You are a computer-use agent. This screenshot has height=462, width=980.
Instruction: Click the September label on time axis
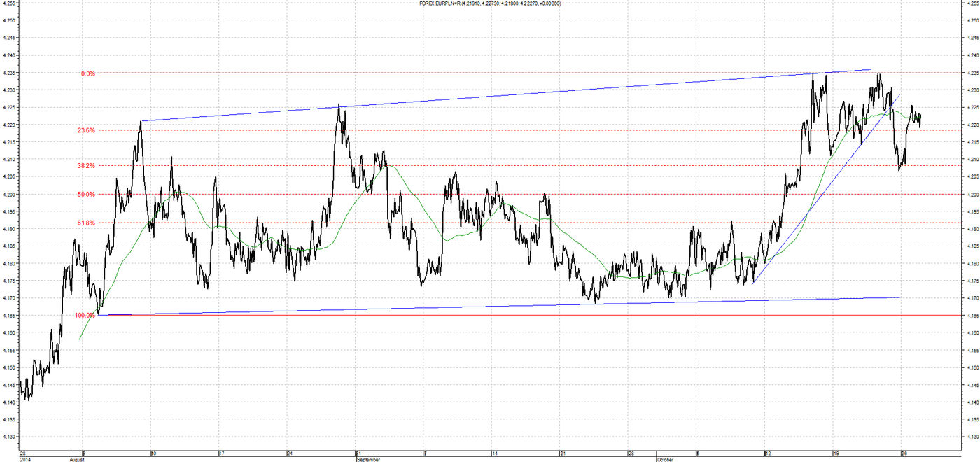pyautogui.click(x=369, y=460)
